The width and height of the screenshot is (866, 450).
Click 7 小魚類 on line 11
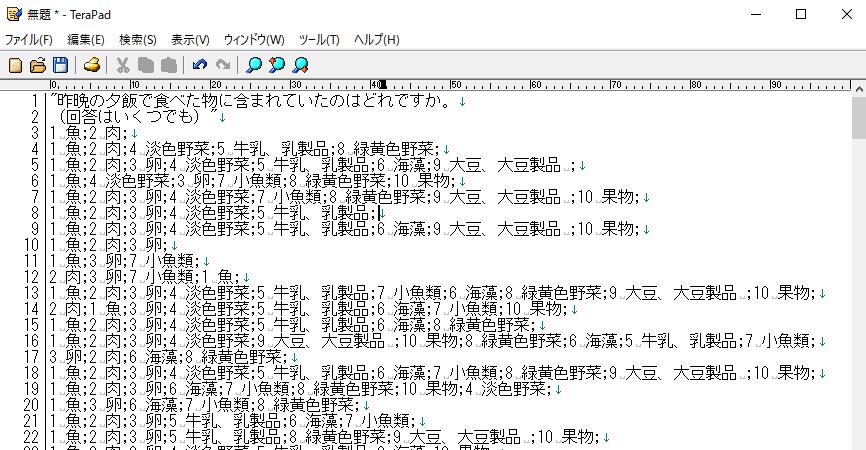tap(162, 261)
